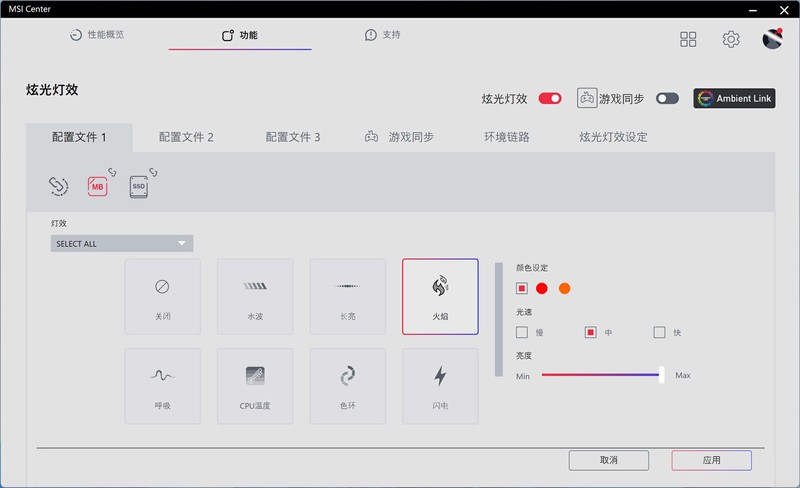Click the all-devices sync link icon

point(58,186)
